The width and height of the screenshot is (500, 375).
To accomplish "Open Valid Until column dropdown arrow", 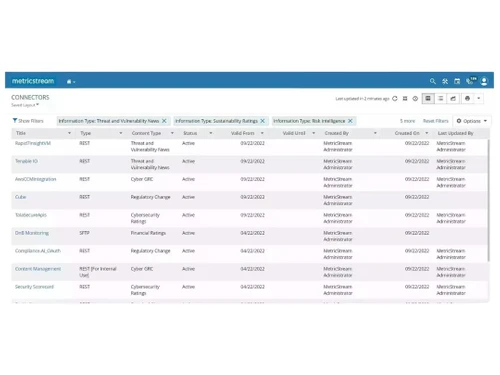I will point(313,133).
